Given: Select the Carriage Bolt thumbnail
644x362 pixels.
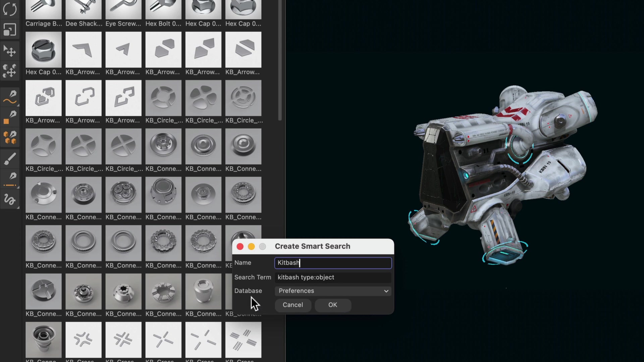Looking at the screenshot, I should [43, 8].
